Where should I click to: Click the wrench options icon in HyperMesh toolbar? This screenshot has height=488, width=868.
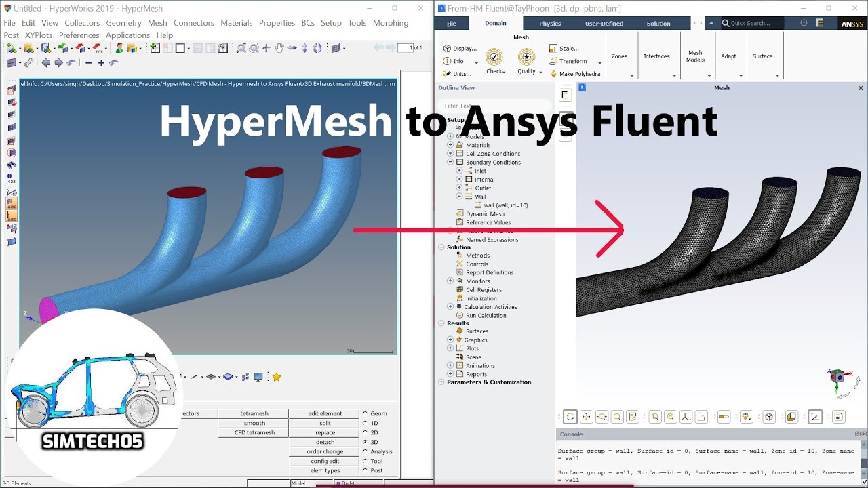tap(28, 63)
